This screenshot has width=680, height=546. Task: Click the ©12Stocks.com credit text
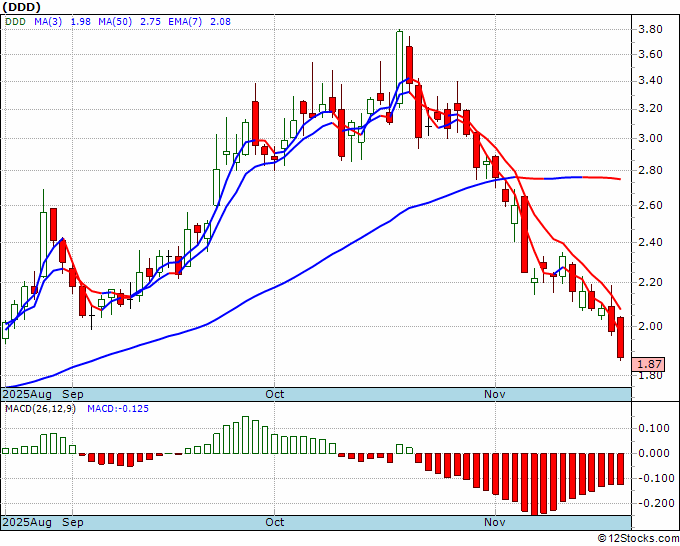click(638, 539)
